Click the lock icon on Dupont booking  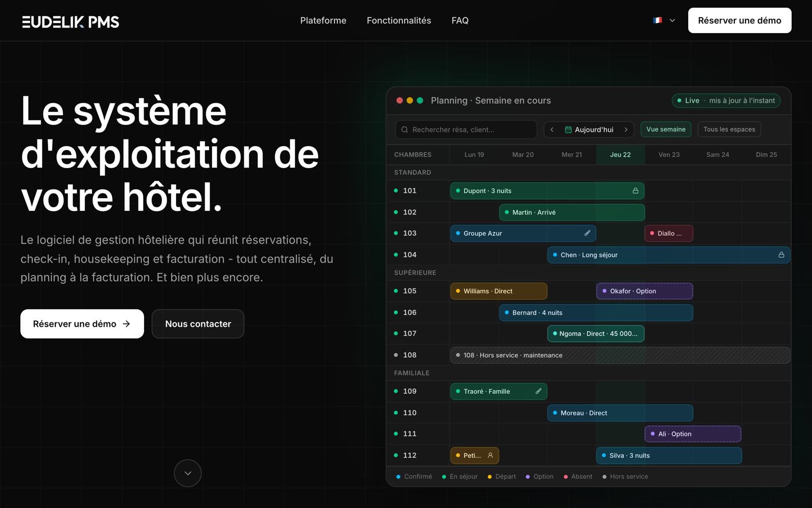click(635, 190)
